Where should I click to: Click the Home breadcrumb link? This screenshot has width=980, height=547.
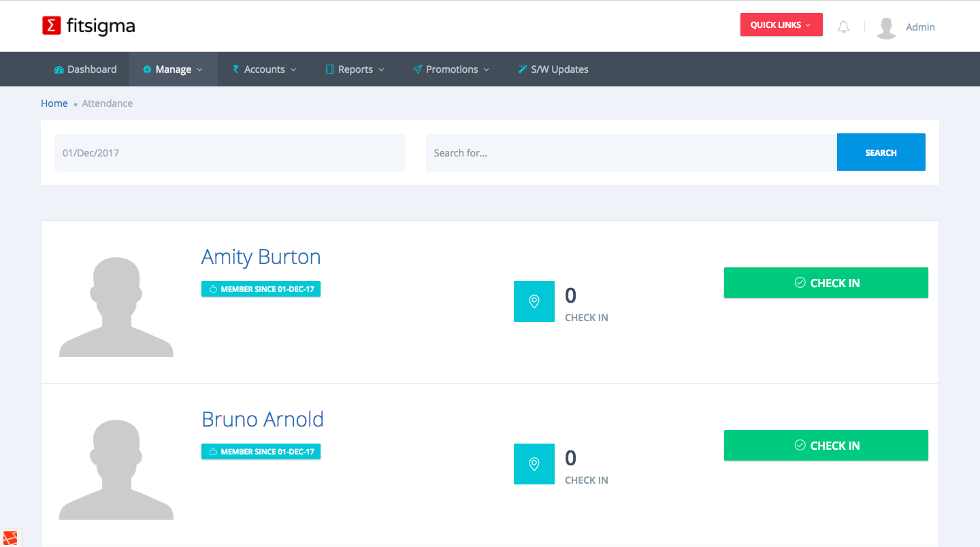[x=54, y=103]
